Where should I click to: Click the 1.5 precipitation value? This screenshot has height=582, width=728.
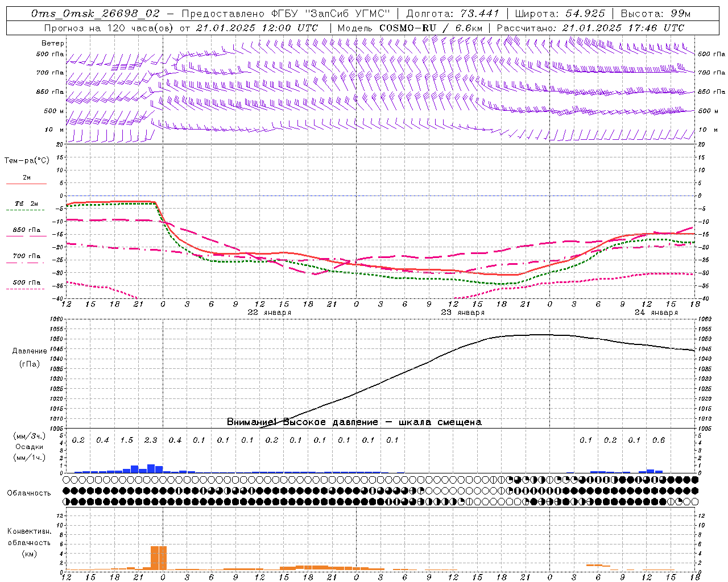pos(127,440)
